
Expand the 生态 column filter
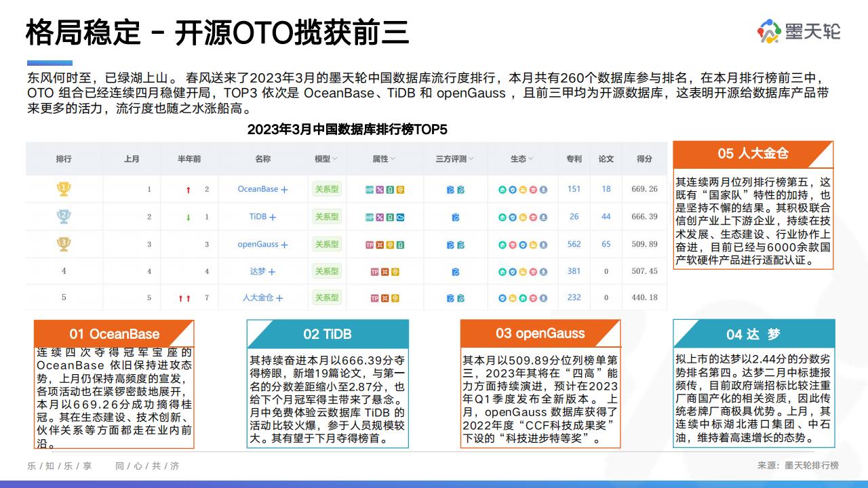tap(530, 159)
